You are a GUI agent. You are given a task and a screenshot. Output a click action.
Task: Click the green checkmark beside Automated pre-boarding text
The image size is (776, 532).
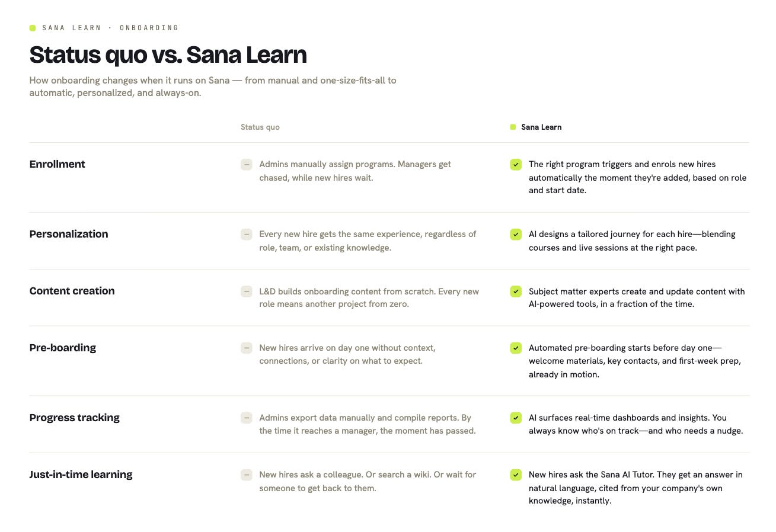coord(516,348)
